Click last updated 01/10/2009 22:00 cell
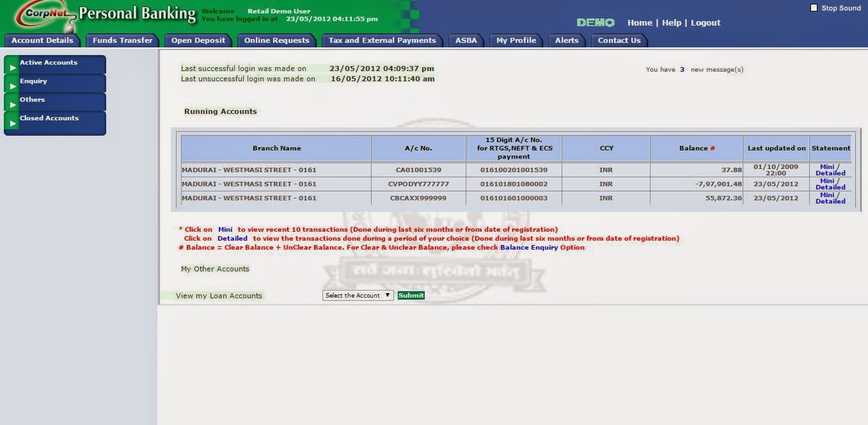868x425 pixels. coord(777,170)
